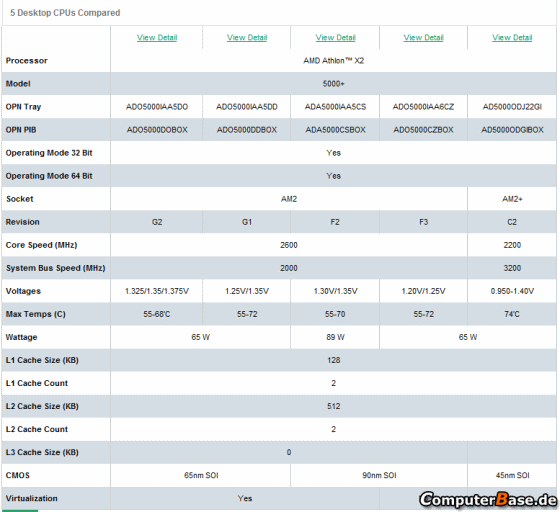The image size is (560, 512).
Task: Click the 'Processor' row label
Action: click(26, 61)
